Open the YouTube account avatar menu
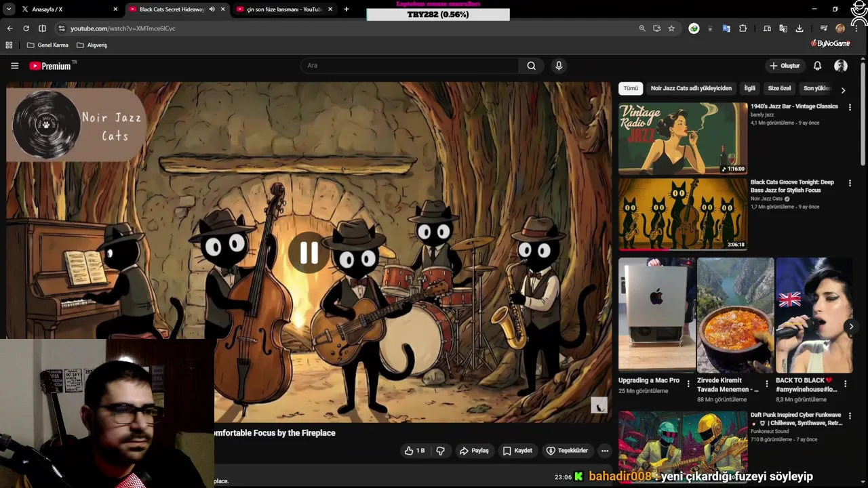 click(841, 66)
